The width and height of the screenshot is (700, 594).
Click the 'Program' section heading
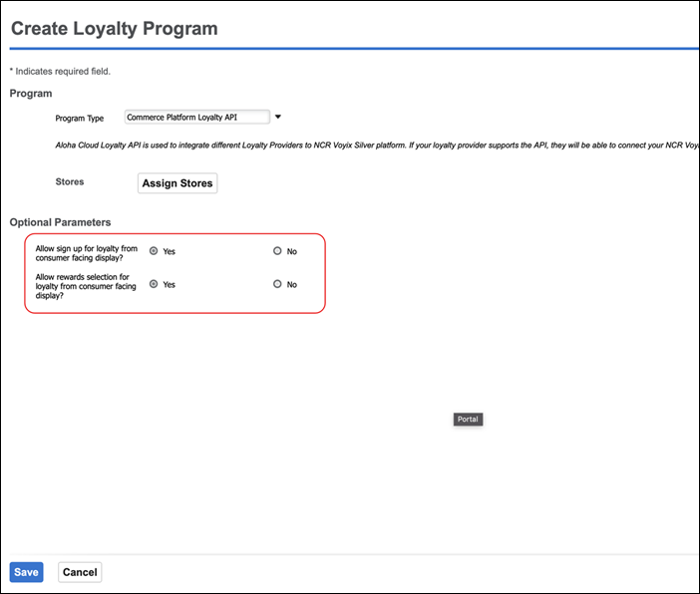(x=31, y=94)
